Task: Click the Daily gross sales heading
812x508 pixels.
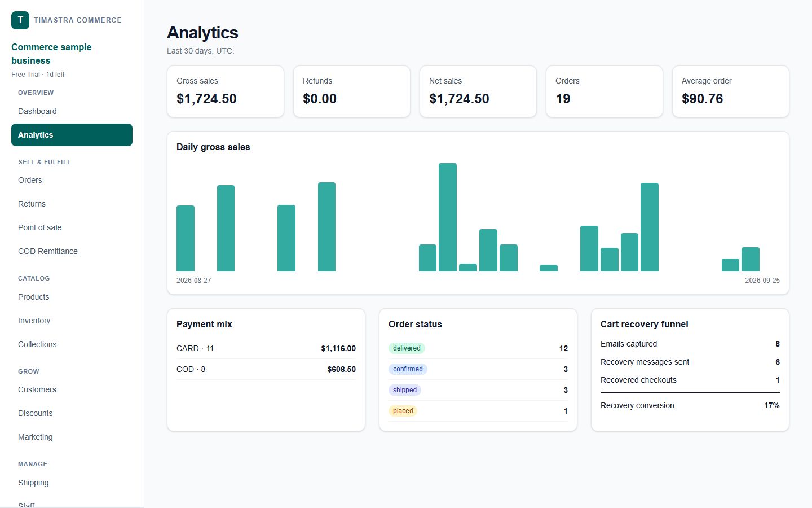Action: pyautogui.click(x=213, y=147)
